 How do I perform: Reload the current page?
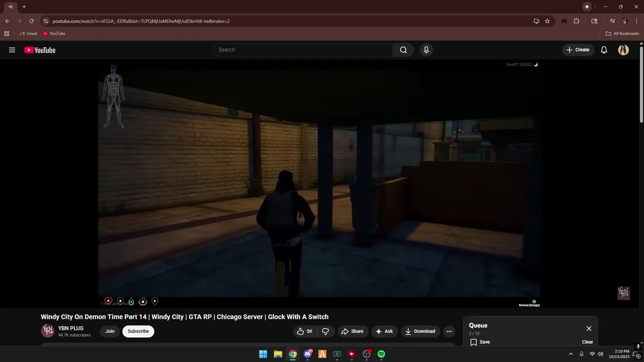click(31, 21)
